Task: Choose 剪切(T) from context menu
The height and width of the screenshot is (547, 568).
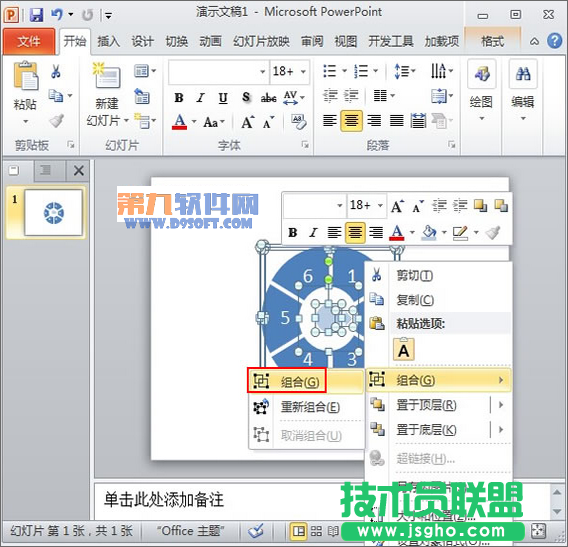Action: coord(439,276)
